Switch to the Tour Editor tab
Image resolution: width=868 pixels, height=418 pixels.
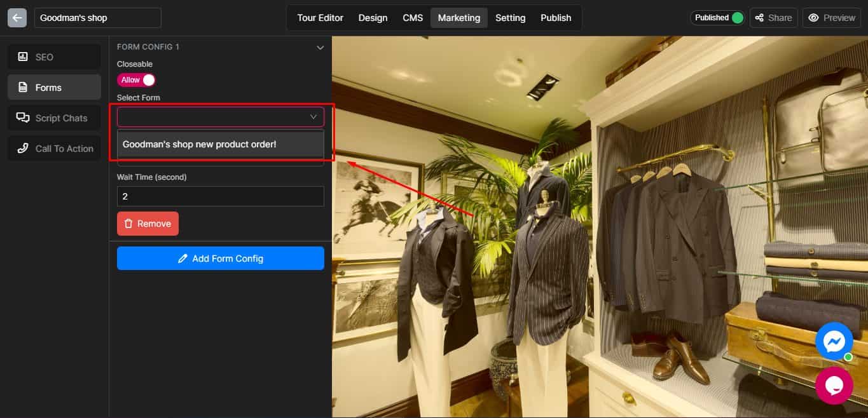pos(320,18)
